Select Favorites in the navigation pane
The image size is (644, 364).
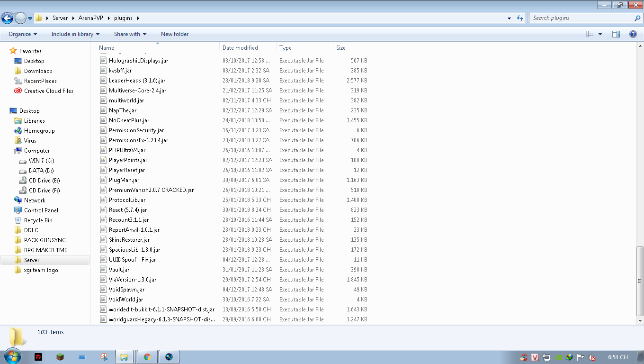30,51
